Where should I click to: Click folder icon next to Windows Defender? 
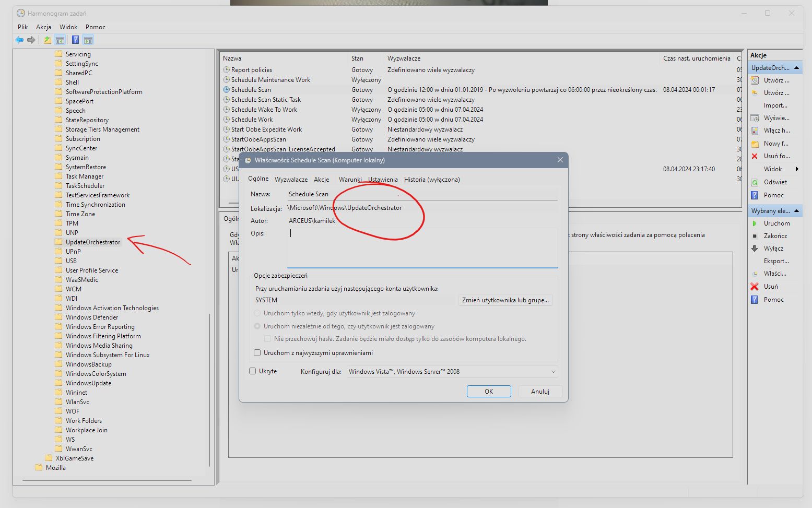(x=58, y=317)
